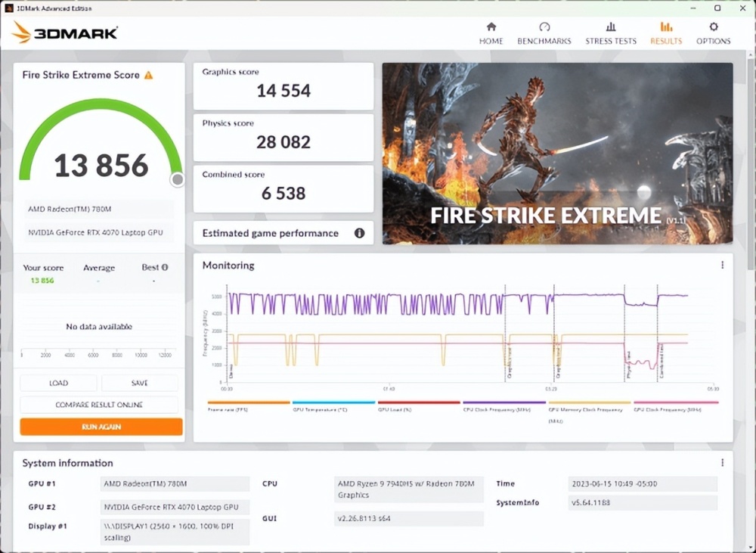Switch to the STRESS TESTS tab

point(611,33)
